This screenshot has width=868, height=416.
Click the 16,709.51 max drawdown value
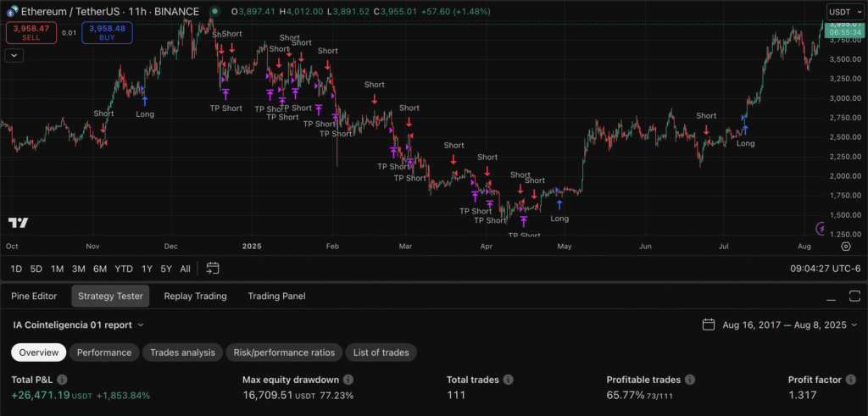pos(268,396)
